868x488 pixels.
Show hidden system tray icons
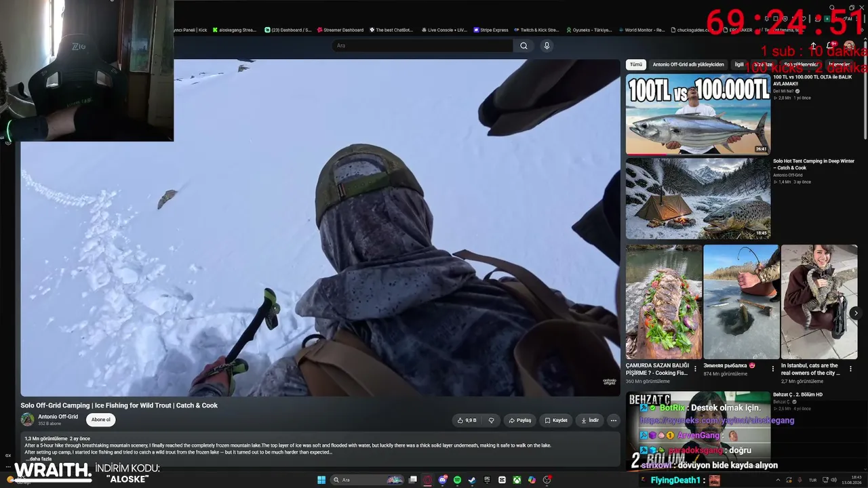tap(778, 480)
